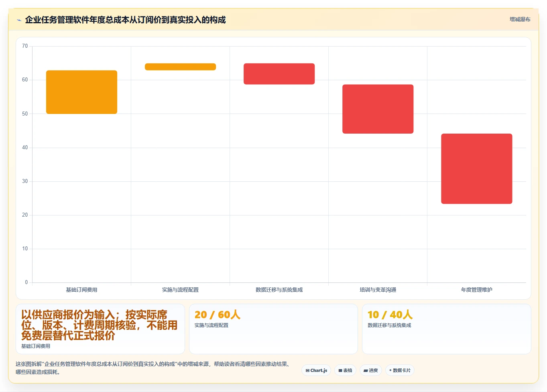
Task: Click the 增减瀑布 label in the header
Action: (520, 19)
